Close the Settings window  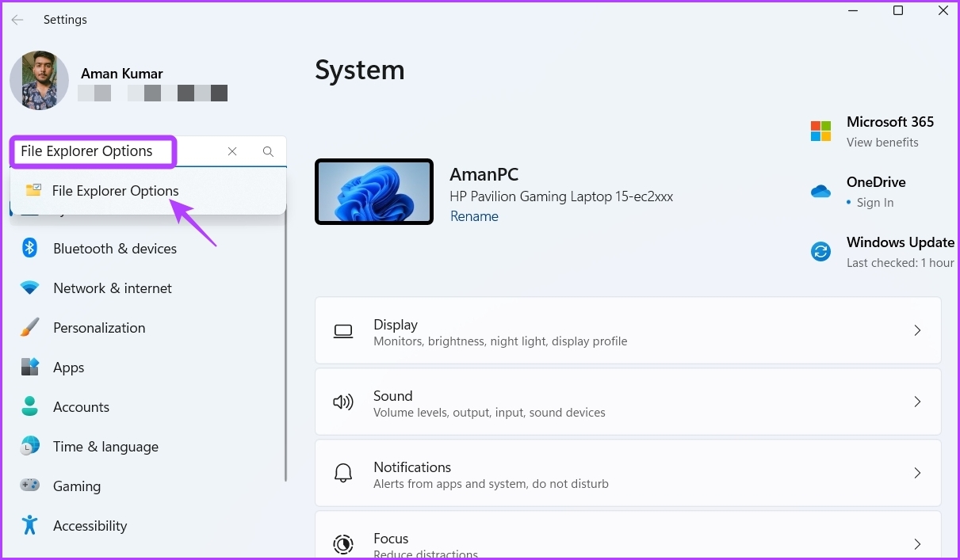tap(943, 10)
